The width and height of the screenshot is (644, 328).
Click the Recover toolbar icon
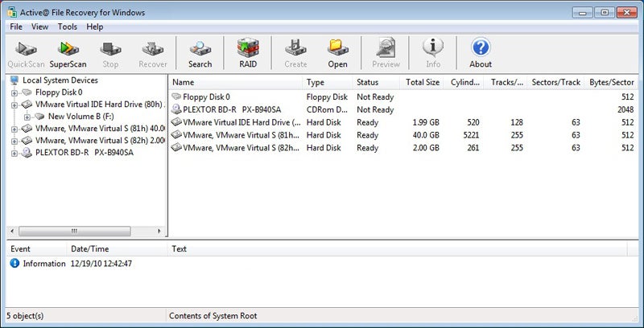[153, 54]
